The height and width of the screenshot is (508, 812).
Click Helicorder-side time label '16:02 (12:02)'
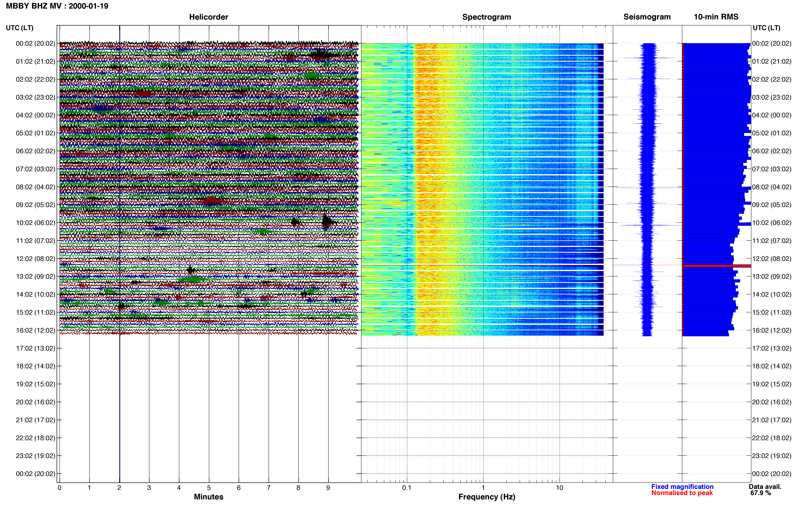coord(36,330)
